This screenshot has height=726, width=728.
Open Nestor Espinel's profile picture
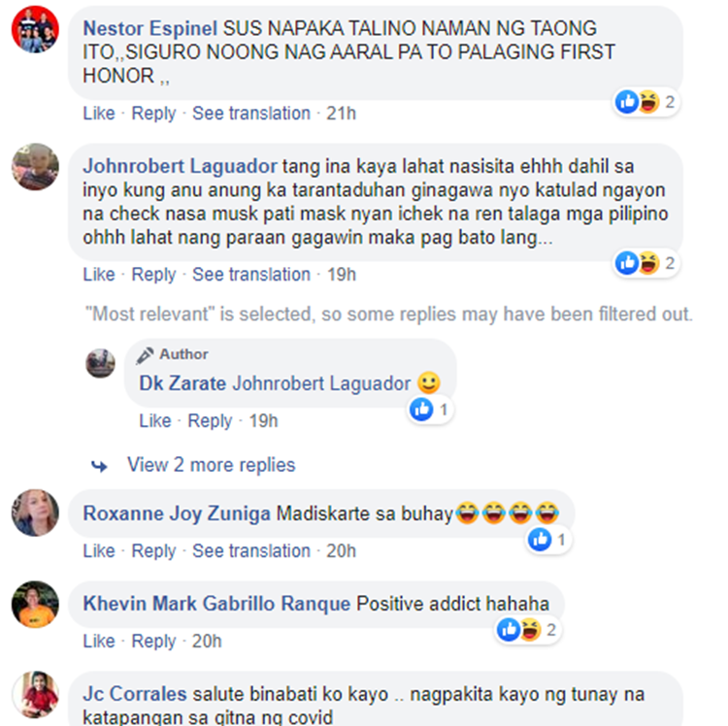(35, 29)
